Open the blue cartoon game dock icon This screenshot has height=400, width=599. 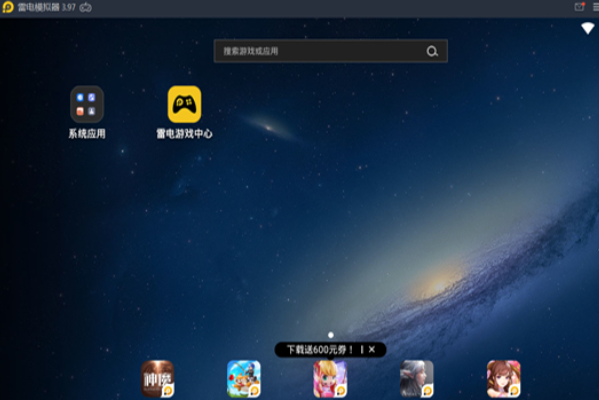tap(244, 379)
